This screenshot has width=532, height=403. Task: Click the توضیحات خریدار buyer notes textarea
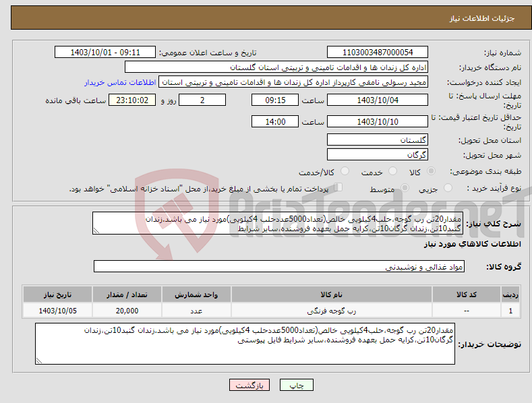click(245, 344)
